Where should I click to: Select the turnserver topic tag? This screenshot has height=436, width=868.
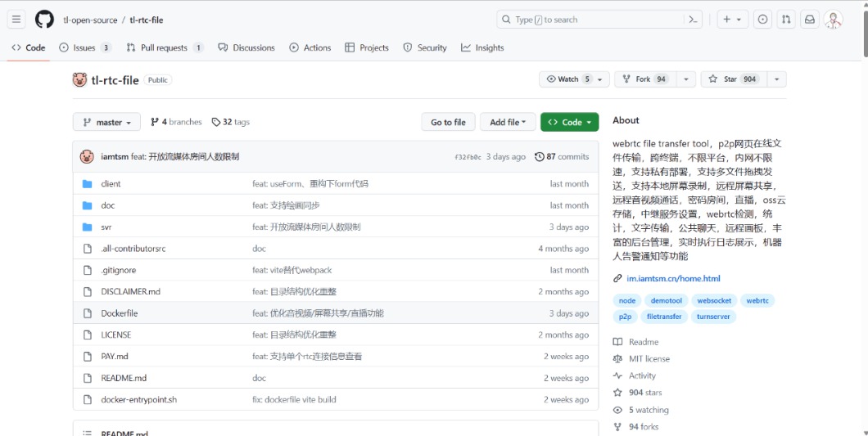point(713,317)
